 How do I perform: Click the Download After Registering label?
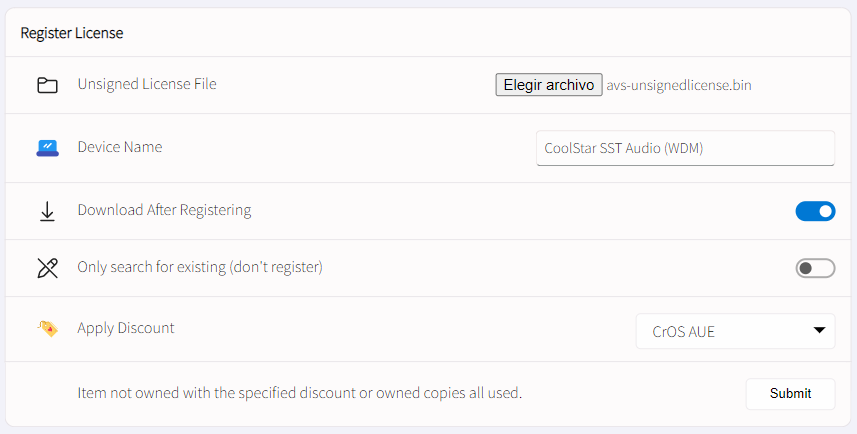point(165,210)
